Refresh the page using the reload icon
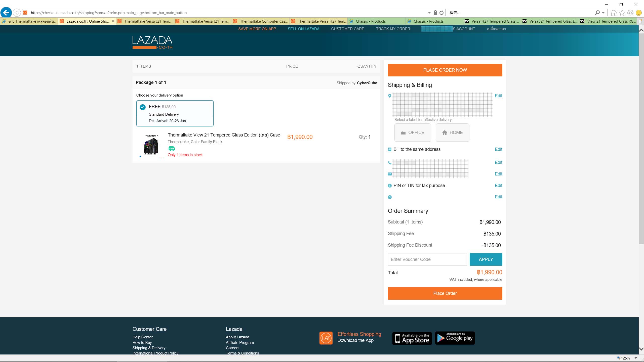Image resolution: width=644 pixels, height=362 pixels. (x=441, y=13)
